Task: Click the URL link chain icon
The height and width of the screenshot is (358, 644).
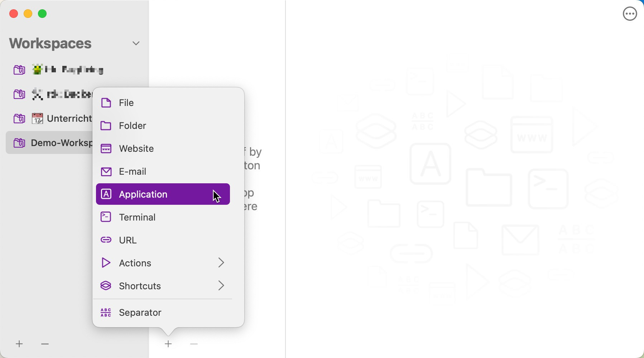Action: point(106,240)
